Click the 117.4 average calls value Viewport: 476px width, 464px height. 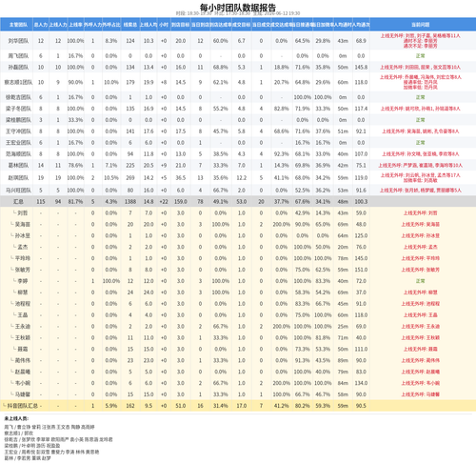(x=361, y=109)
